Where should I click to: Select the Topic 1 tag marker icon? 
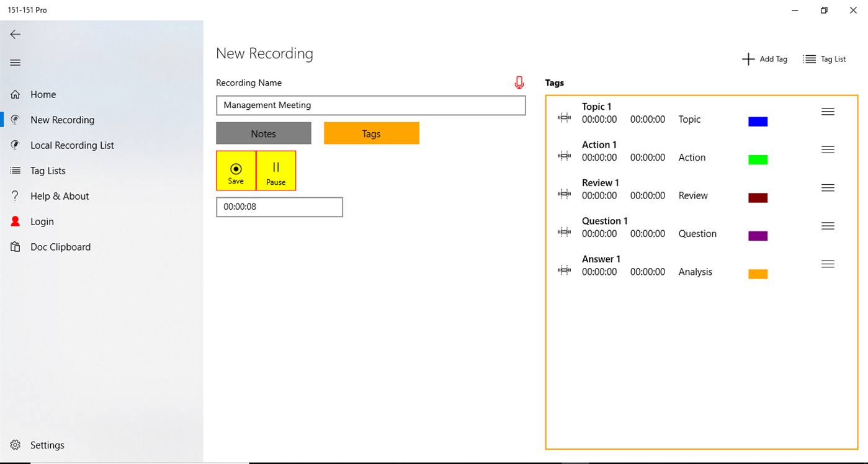coord(563,117)
